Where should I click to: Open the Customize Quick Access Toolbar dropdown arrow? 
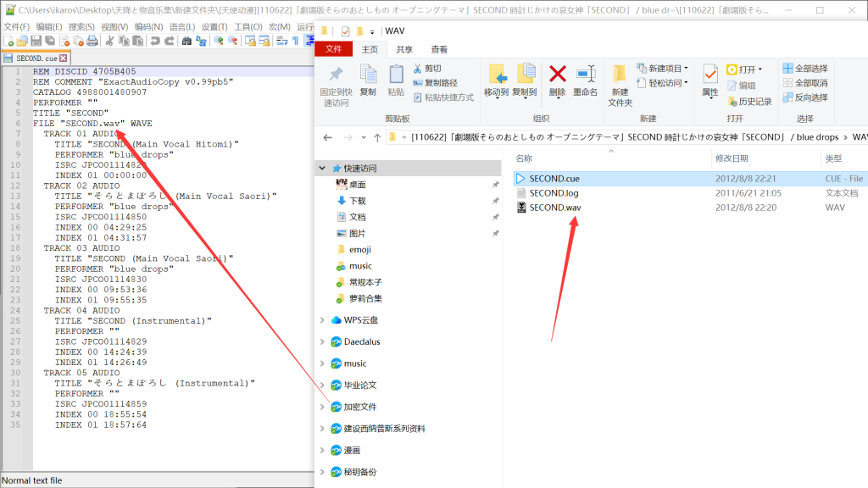coord(372,32)
